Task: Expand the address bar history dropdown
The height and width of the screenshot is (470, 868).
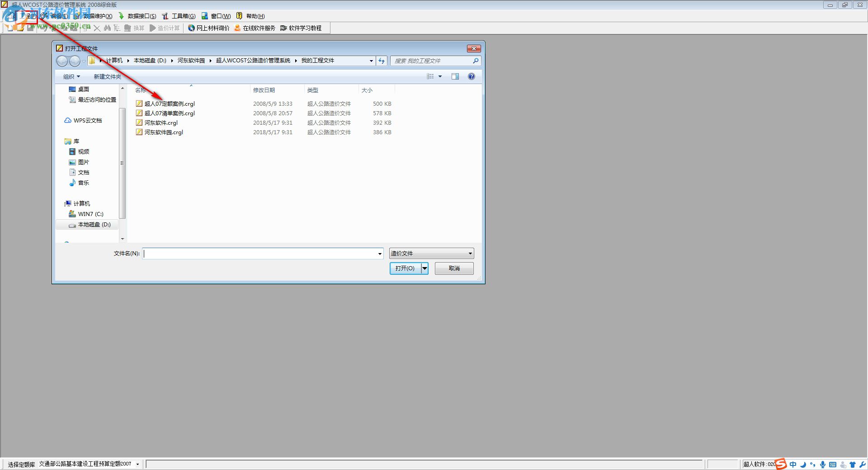Action: coord(371,61)
